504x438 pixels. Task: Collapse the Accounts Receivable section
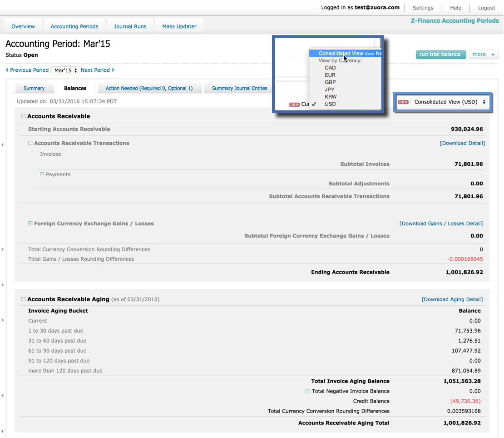24,116
